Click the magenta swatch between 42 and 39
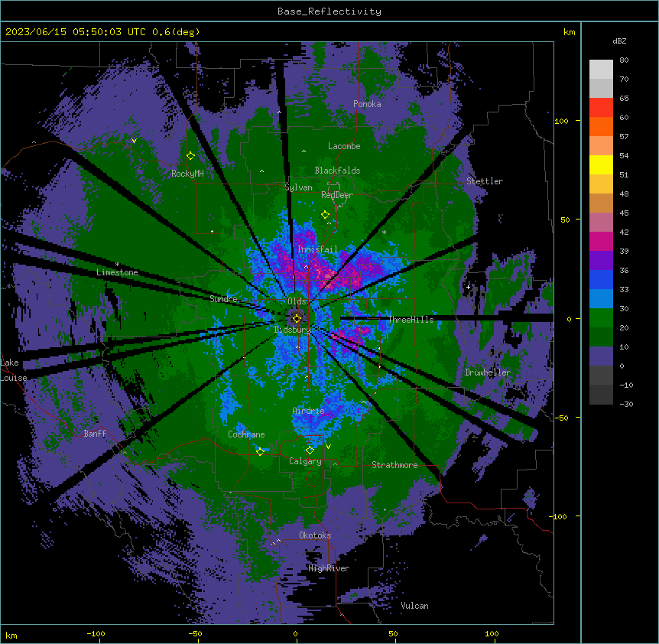659x644 pixels. click(601, 241)
